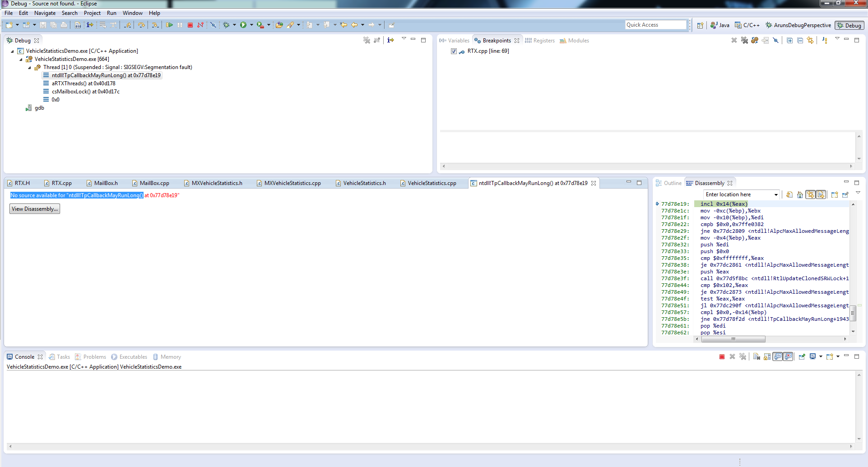Open the Debug view menu triangle
The height and width of the screenshot is (467, 868).
[x=404, y=39]
